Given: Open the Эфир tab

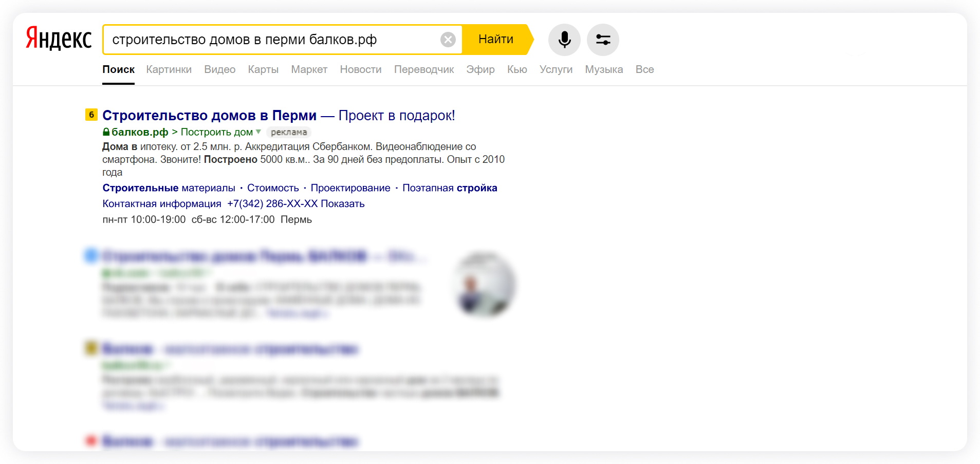Looking at the screenshot, I should pos(480,69).
